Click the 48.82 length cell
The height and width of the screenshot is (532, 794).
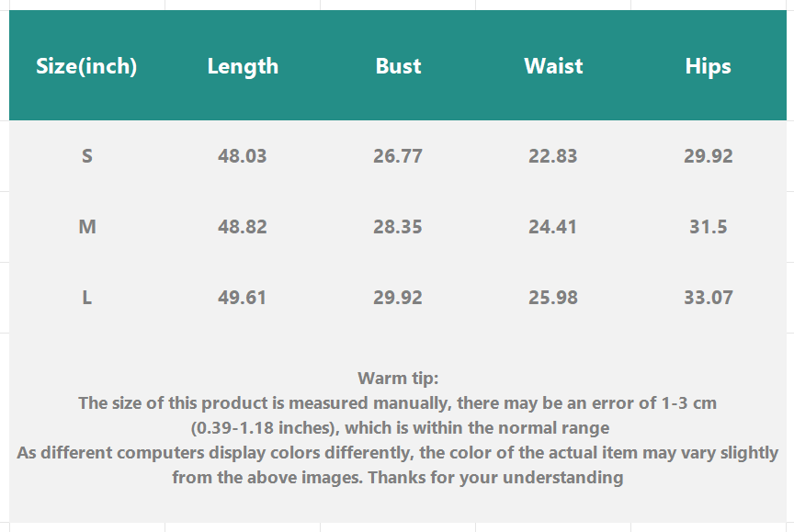coord(243,227)
